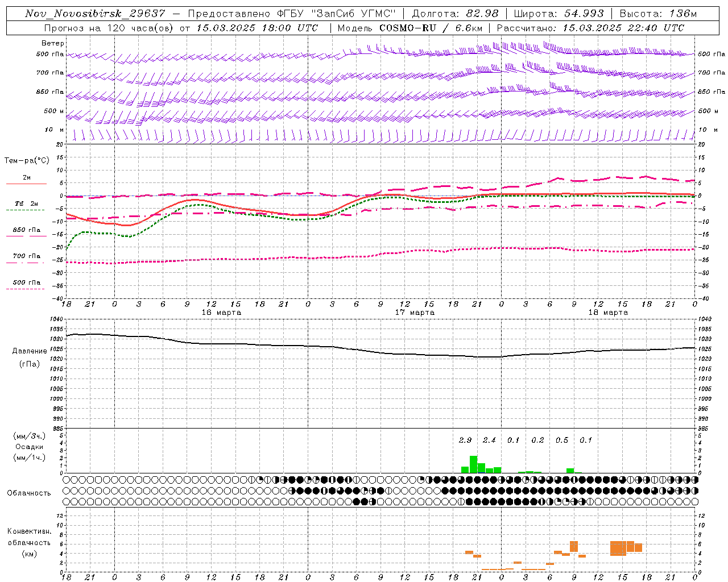Image resolution: width=728 pixels, height=582 pixels.
Task: Click the tallest green precipitation bar
Action: [x=473, y=464]
